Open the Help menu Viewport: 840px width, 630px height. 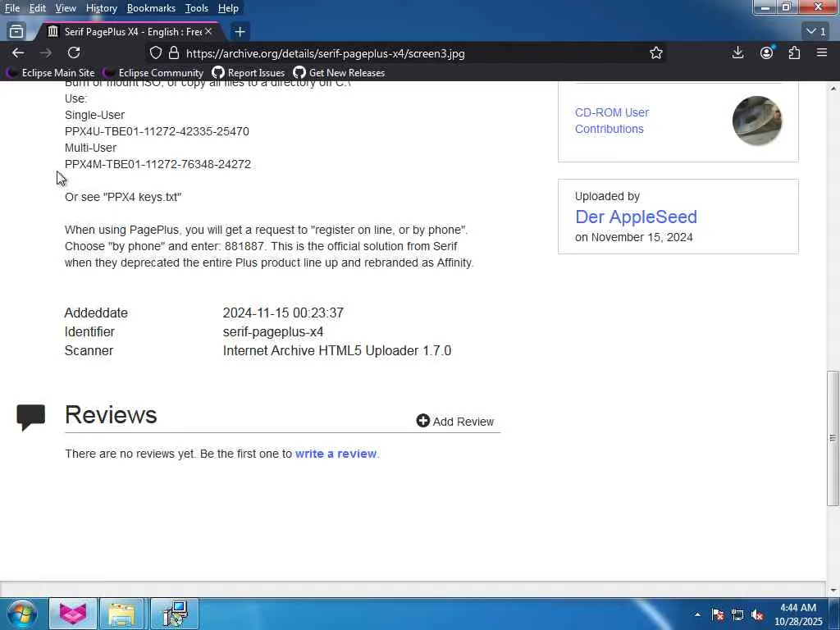(x=228, y=8)
